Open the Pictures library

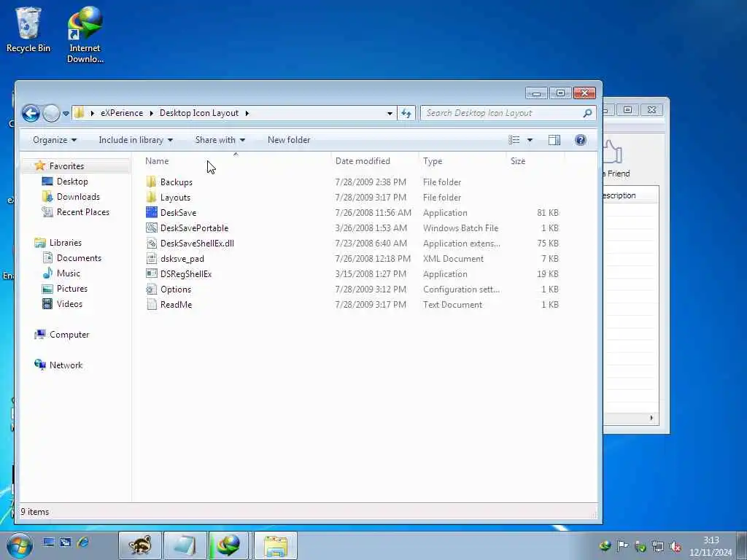[x=72, y=289]
